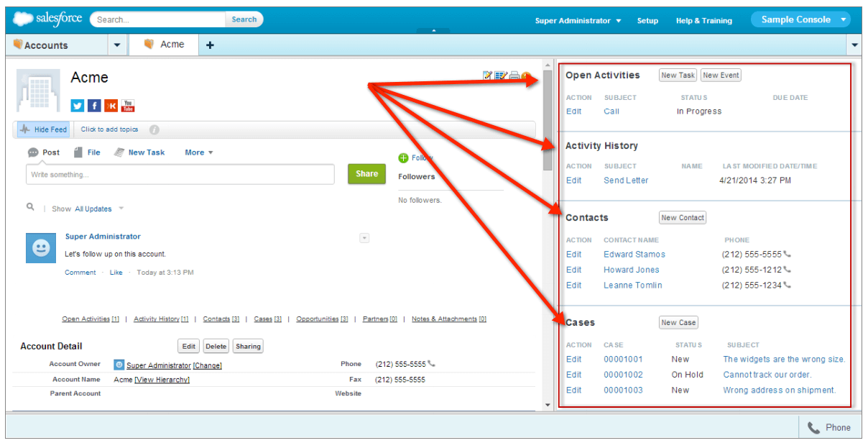Expand the Super Administrator user menu

[x=578, y=21]
